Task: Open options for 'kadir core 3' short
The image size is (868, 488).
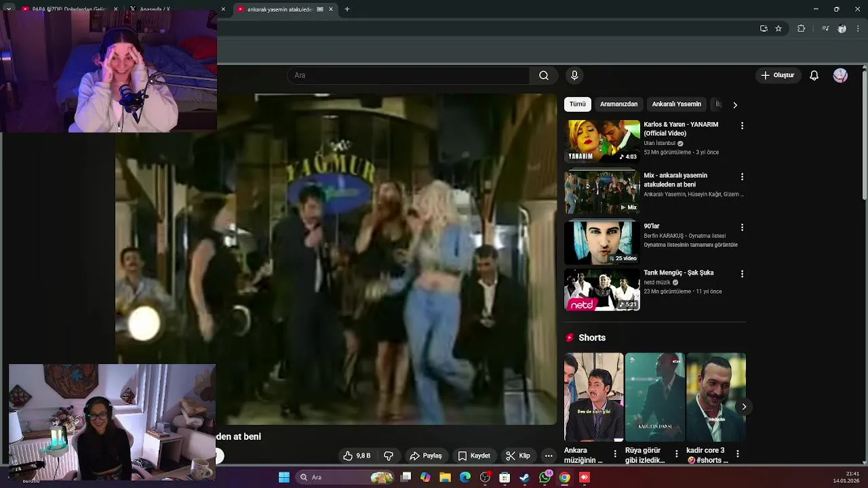Action: (x=737, y=453)
